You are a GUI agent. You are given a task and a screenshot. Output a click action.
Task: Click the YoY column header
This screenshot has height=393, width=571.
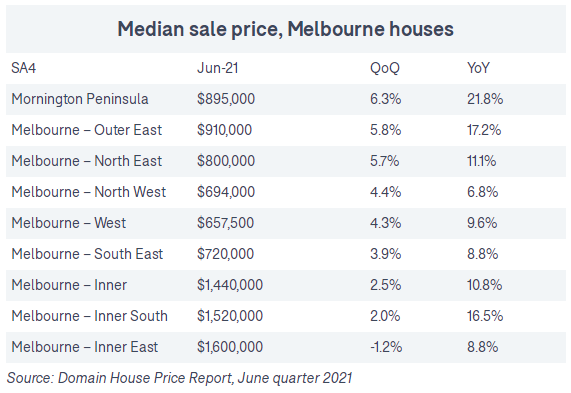(479, 68)
